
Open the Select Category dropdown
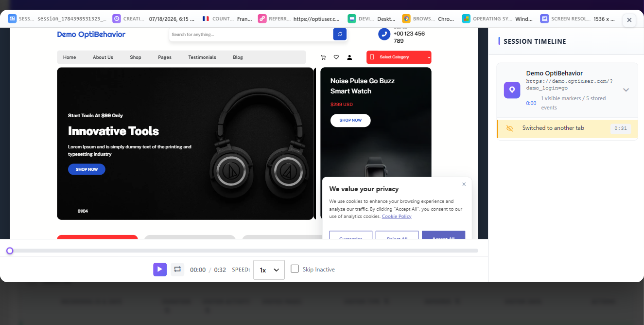tap(399, 57)
